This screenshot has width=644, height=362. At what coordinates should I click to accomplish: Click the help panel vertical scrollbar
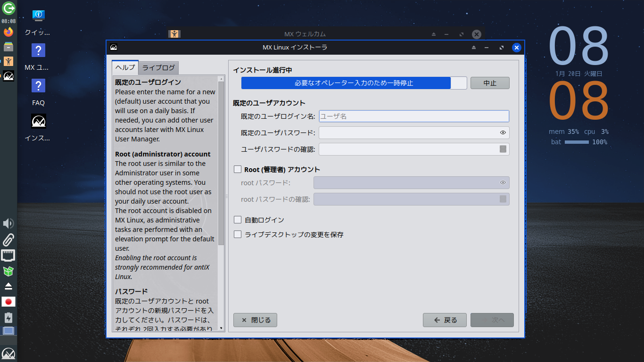(221, 164)
